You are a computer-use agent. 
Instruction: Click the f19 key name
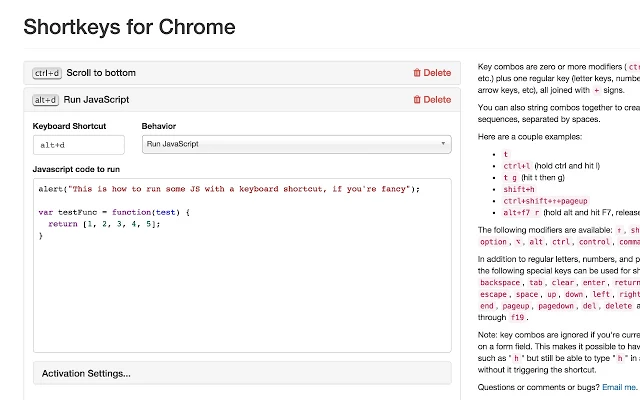point(517,317)
